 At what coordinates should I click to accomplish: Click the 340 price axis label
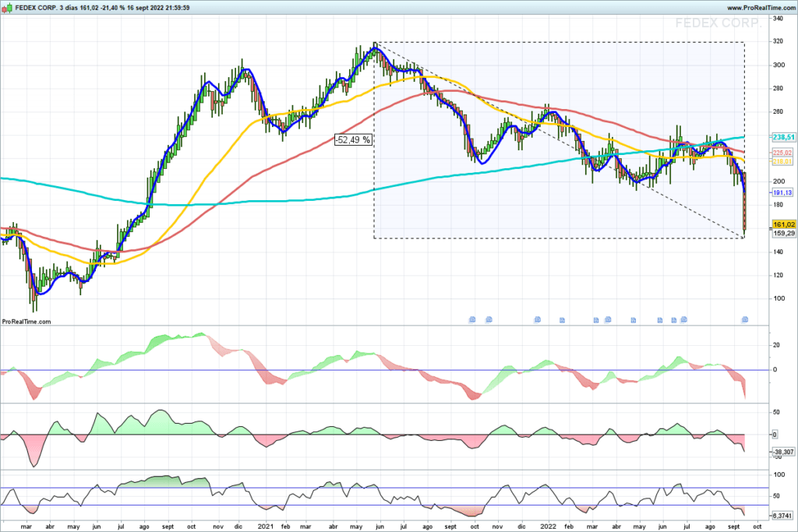click(x=779, y=19)
